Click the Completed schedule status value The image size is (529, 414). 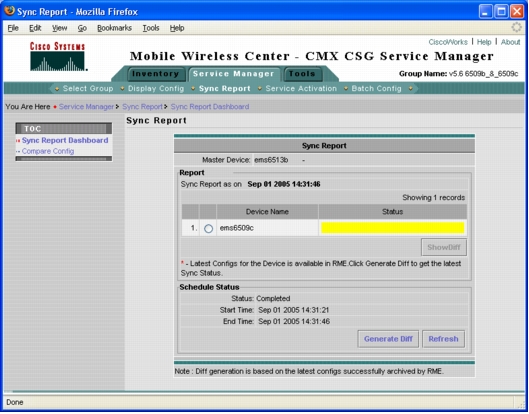[273, 299]
